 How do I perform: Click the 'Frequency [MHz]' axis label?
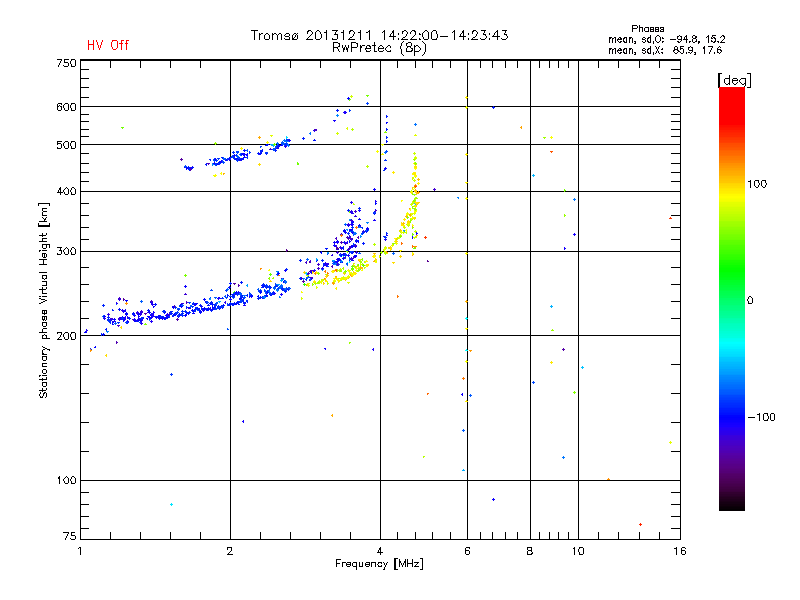(379, 564)
